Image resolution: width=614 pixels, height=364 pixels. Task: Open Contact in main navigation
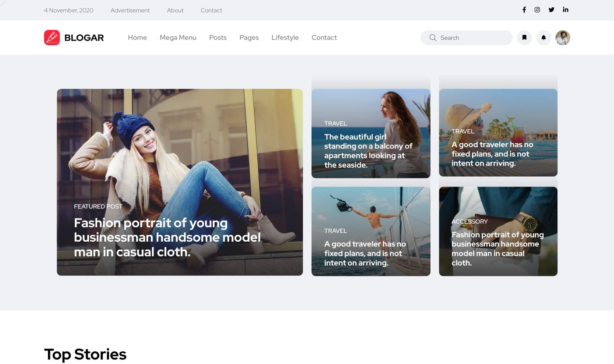324,37
